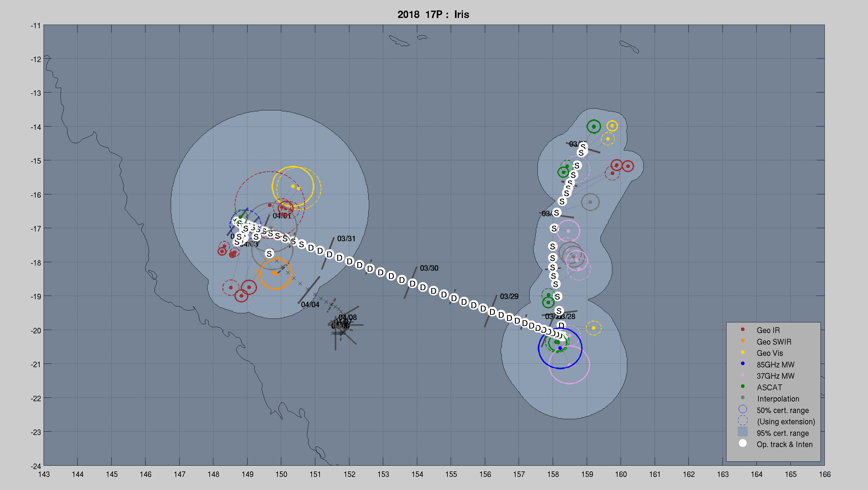Click the plot title 2018 17P Iris
868x490 pixels.
pos(433,15)
